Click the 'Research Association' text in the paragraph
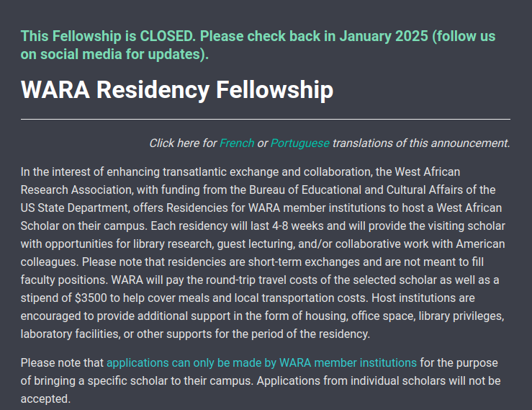This screenshot has width=532, height=410. coord(77,190)
